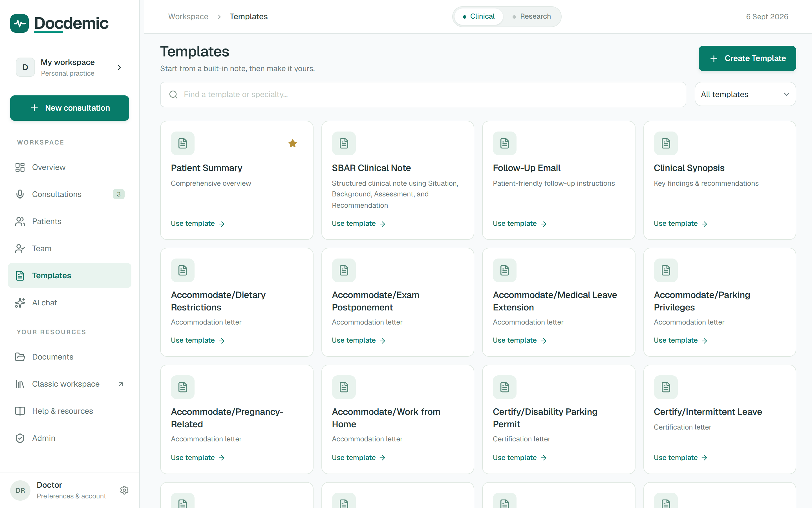Screen dimensions: 812x508
Task: Click the Follow-Up Email document icon
Action: [x=504, y=143]
